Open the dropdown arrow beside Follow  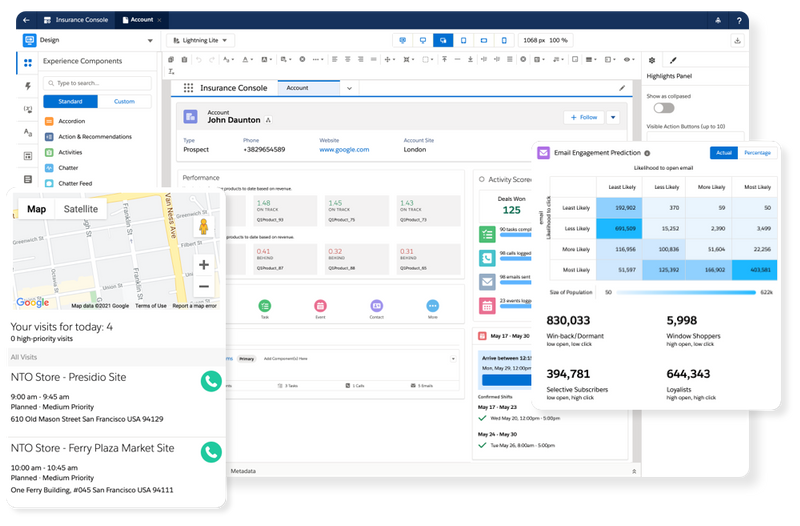[613, 117]
